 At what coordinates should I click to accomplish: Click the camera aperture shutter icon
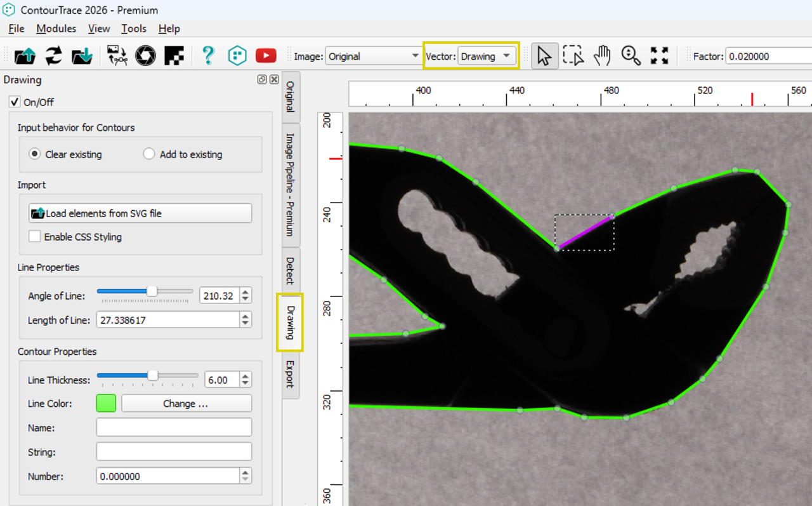point(146,56)
